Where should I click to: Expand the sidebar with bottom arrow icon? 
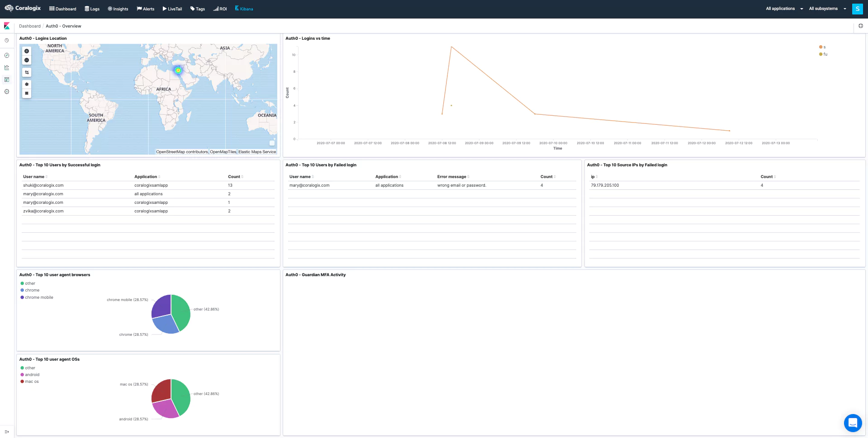(7, 432)
